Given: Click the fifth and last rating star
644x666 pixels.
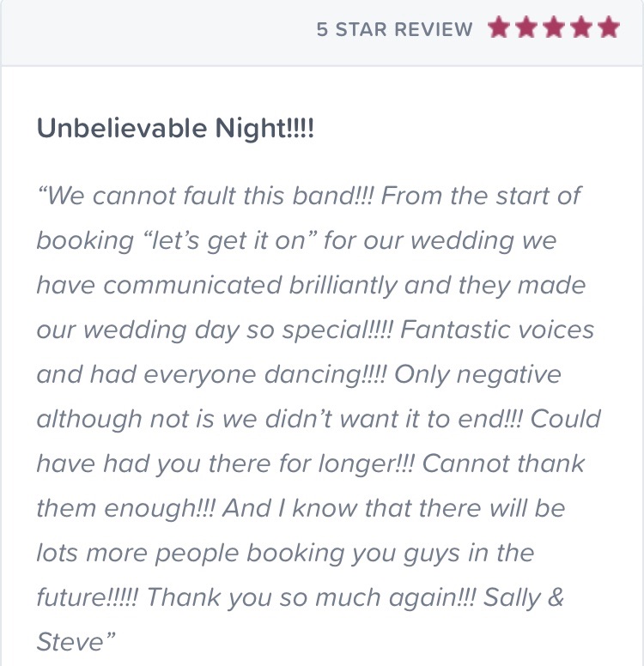Looking at the screenshot, I should tap(609, 27).
